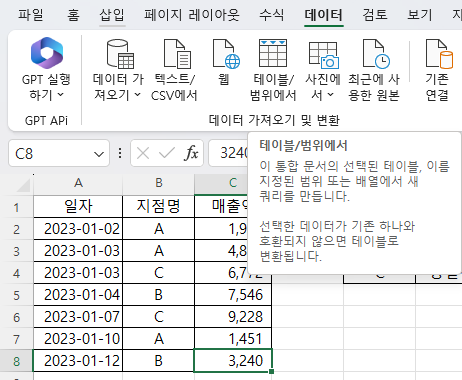The height and width of the screenshot is (380, 462).
Task: Switch to the 삽입 tab
Action: pos(112,15)
